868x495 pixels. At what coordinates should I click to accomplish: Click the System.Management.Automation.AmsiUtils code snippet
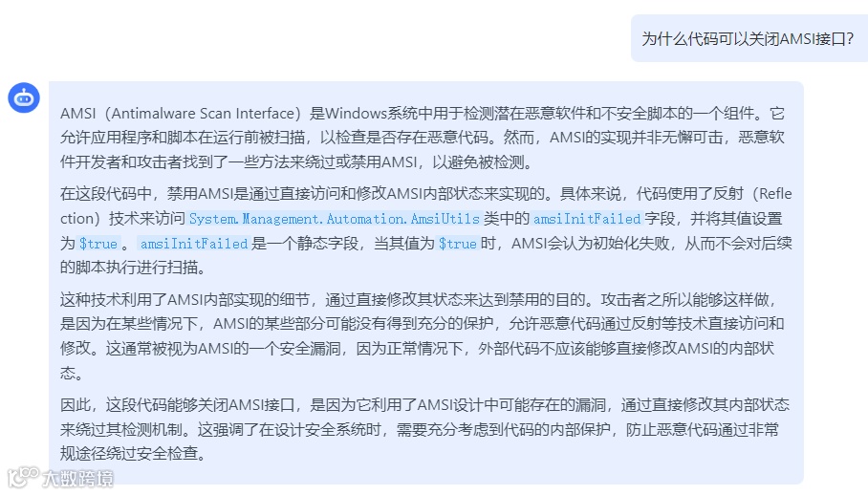click(335, 219)
